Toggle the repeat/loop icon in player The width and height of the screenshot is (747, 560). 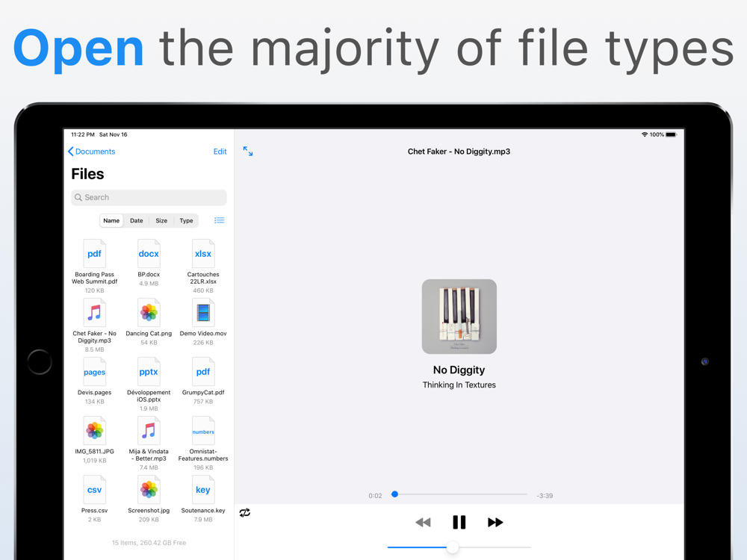click(245, 513)
